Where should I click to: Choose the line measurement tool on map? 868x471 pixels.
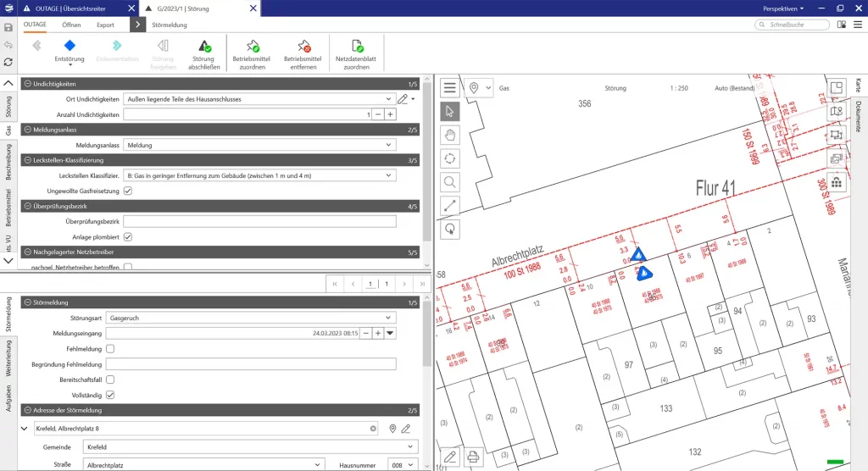tap(450, 204)
